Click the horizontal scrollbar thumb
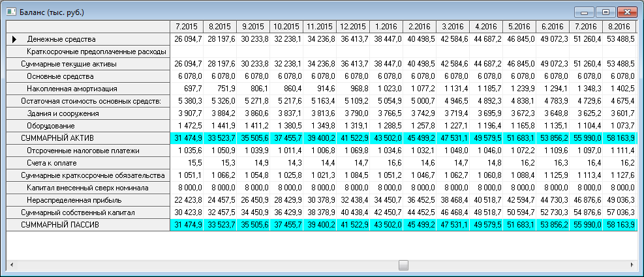Image resolution: width=644 pixels, height=277 pixels. [403, 265]
